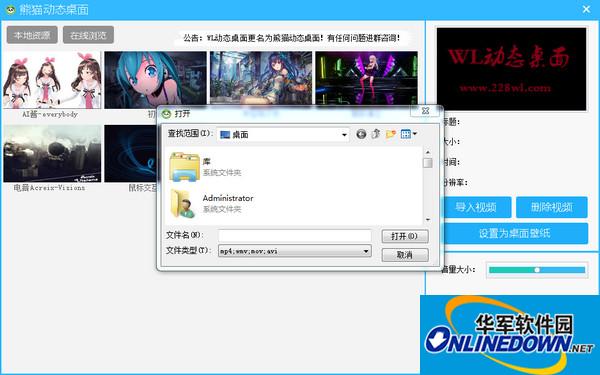Select the neon stage dancer thumbnail
This screenshot has width=600, height=375.
click(366, 78)
